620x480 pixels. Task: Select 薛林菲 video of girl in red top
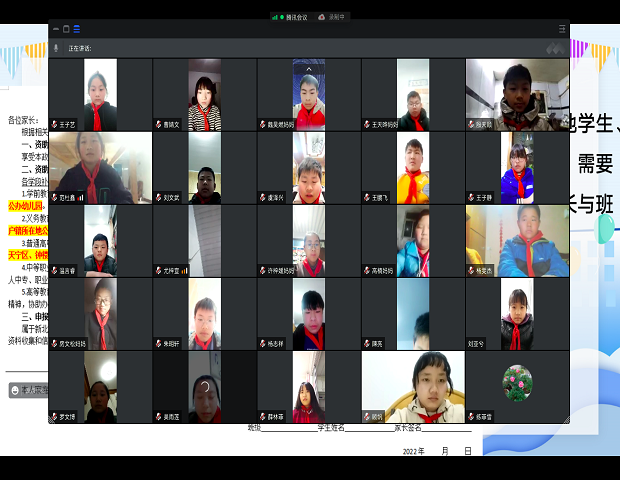pos(309,387)
